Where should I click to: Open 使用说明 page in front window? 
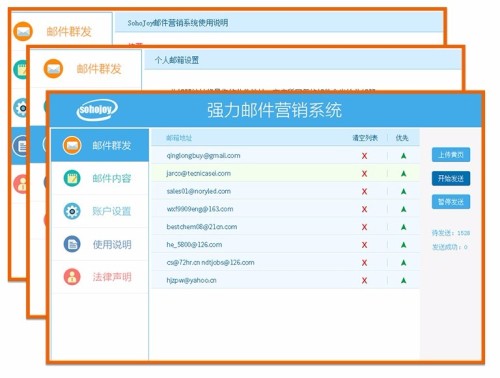pyautogui.click(x=100, y=244)
